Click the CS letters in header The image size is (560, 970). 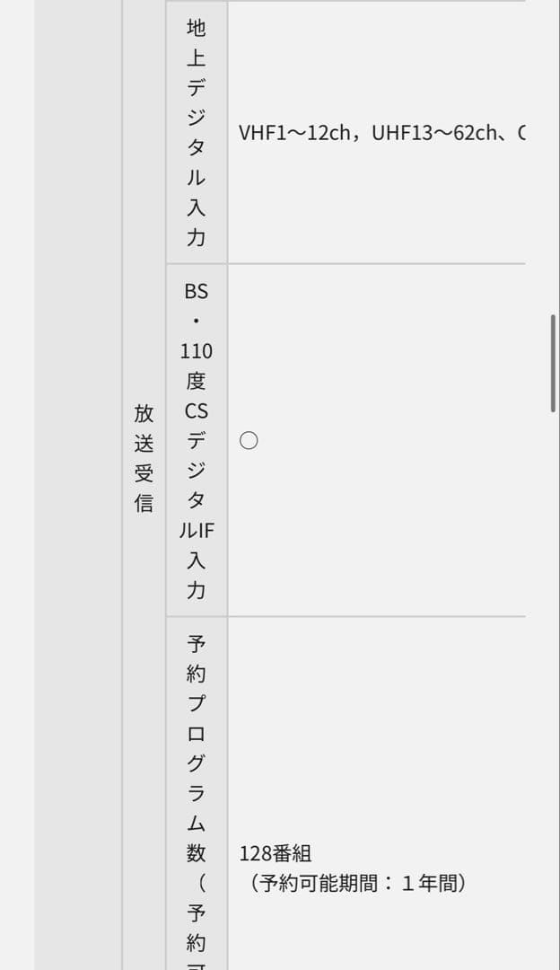[197, 410]
